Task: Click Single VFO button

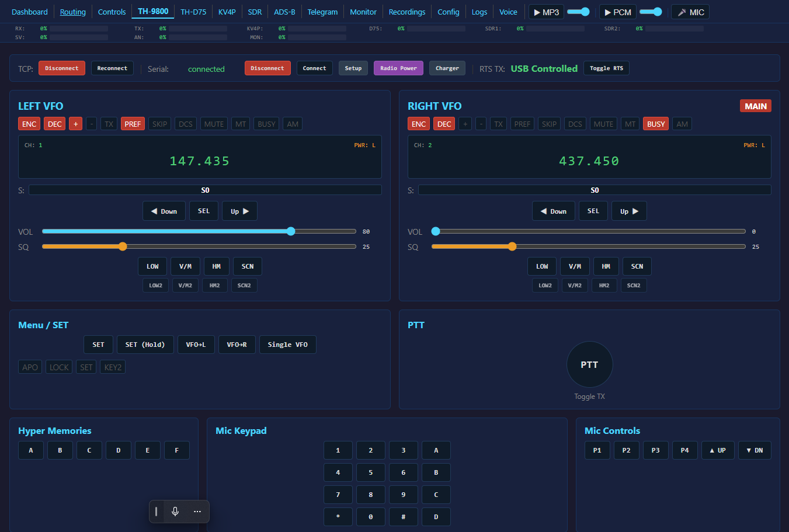Action: point(288,345)
